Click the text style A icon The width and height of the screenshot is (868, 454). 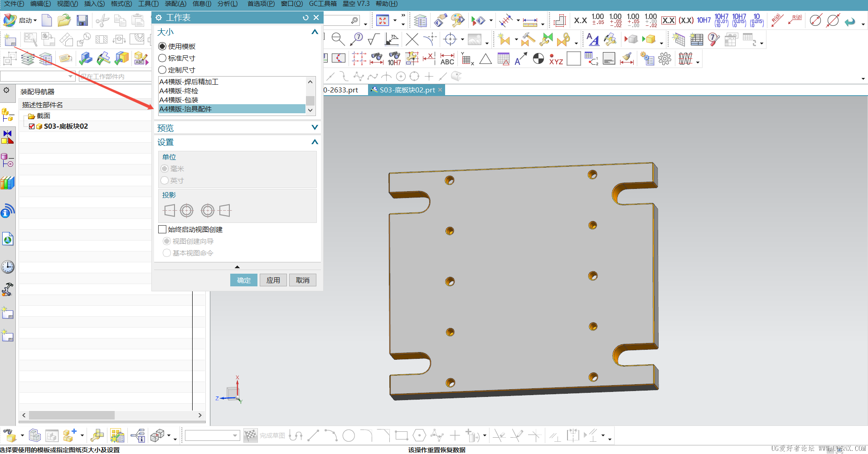592,39
